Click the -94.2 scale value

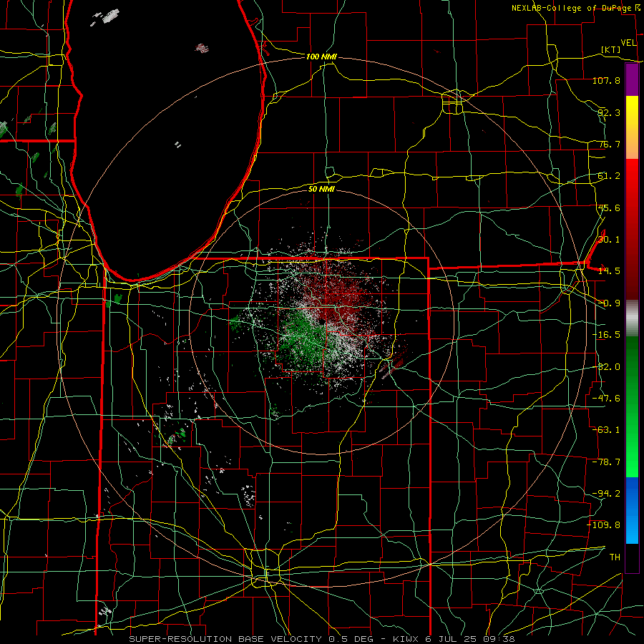pyautogui.click(x=606, y=494)
